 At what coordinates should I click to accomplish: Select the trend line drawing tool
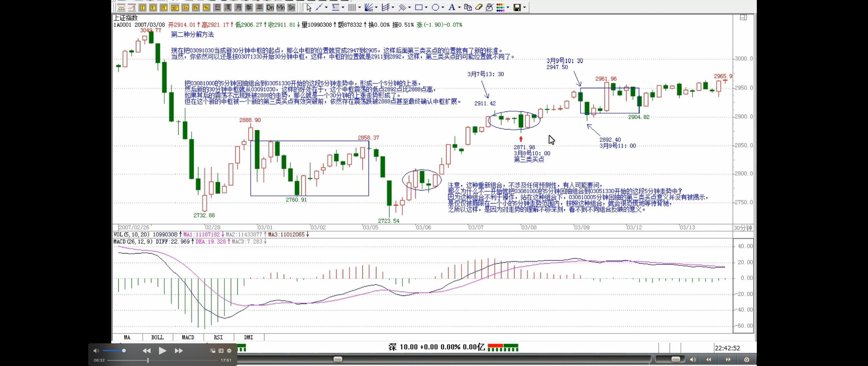point(319,7)
